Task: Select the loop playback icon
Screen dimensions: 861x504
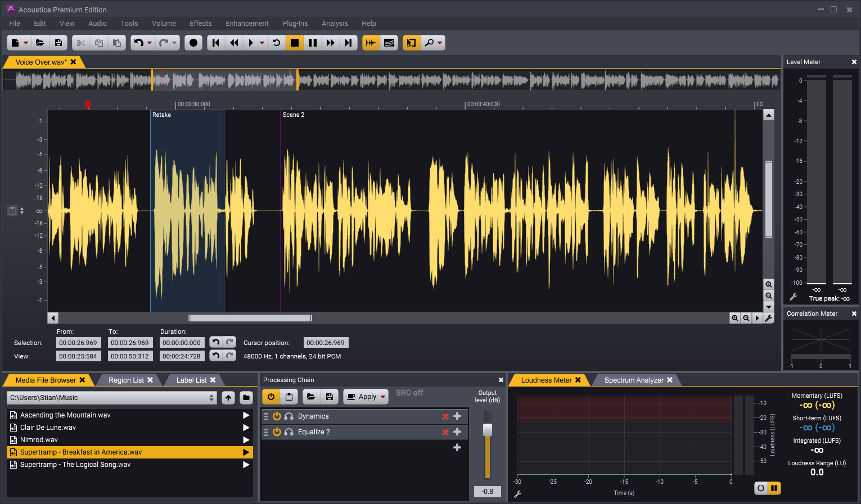Action: [276, 42]
